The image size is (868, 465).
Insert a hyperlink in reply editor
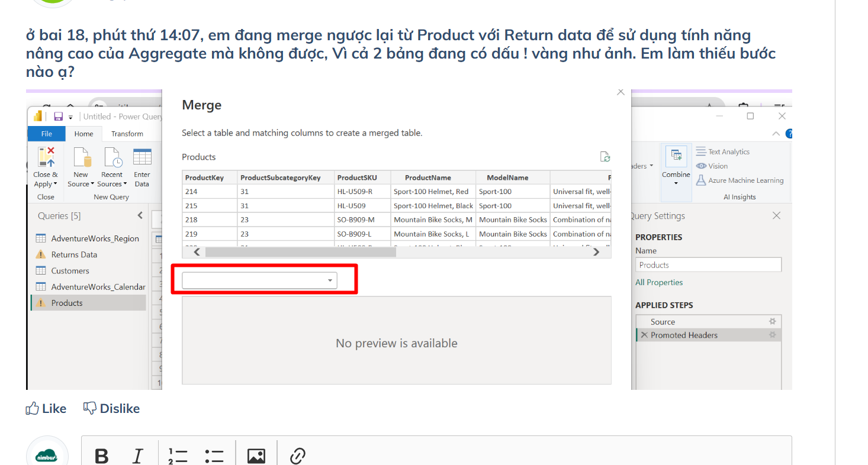pyautogui.click(x=297, y=456)
